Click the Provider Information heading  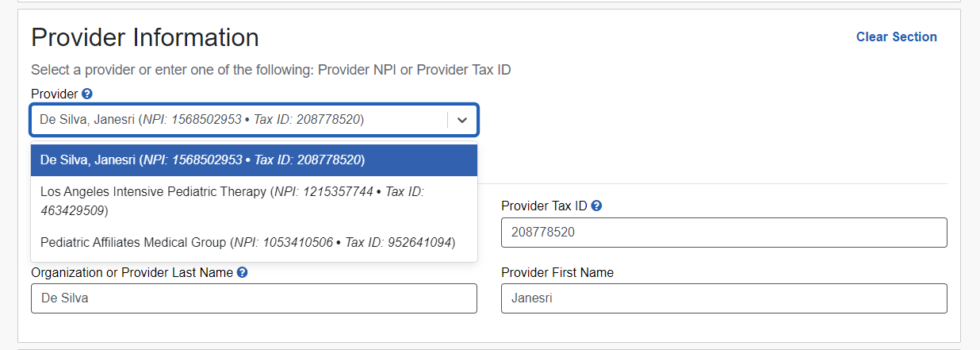coord(145,37)
